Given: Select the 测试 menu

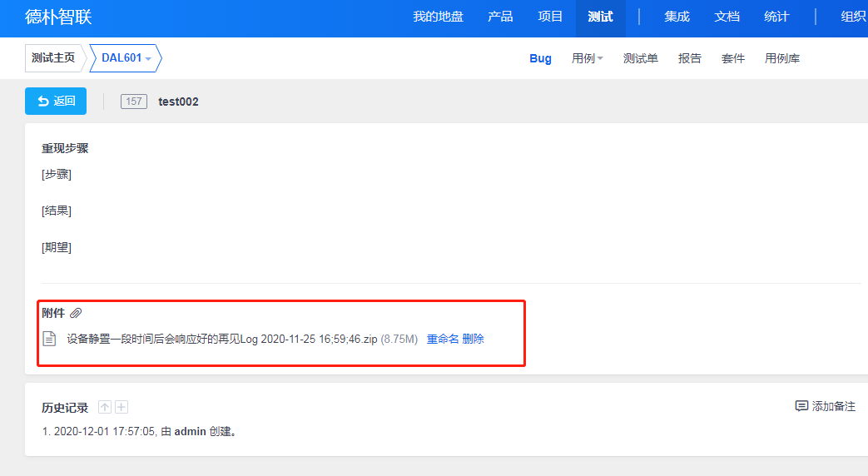Looking at the screenshot, I should 601,17.
